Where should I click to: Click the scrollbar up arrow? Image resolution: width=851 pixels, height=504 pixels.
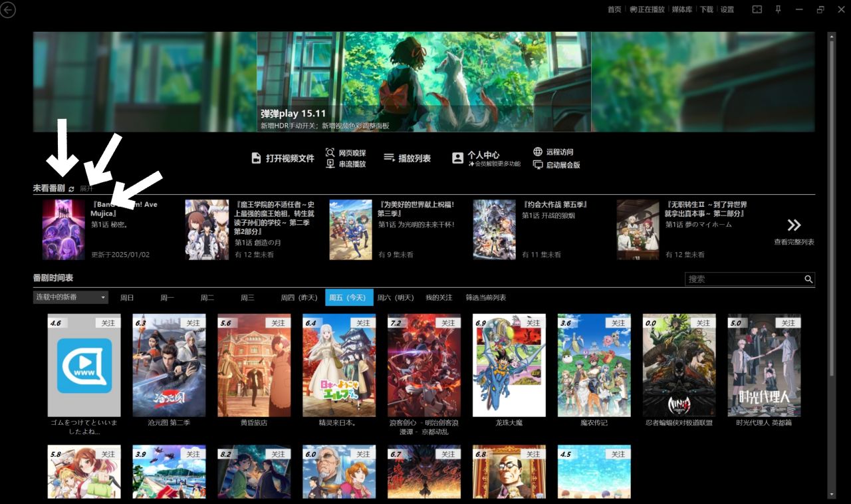[831, 35]
